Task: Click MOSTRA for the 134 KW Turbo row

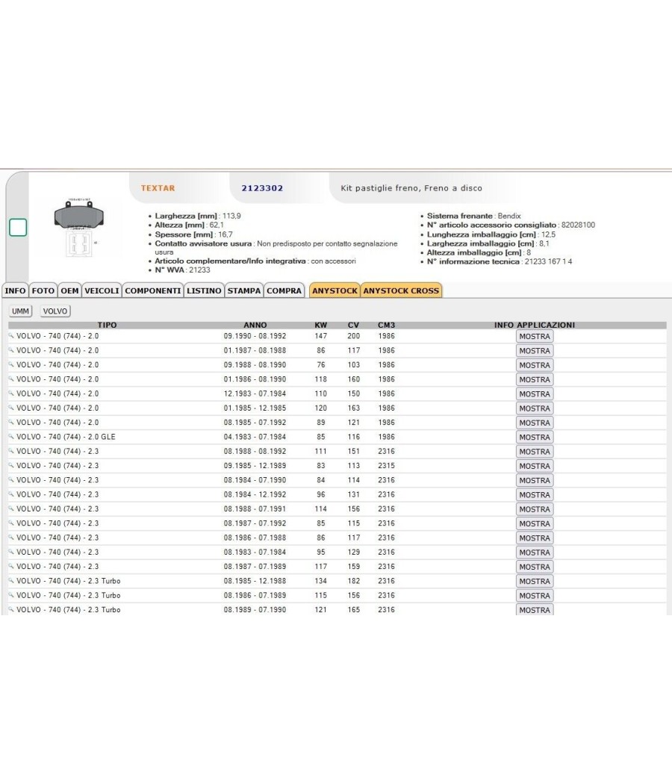Action: tap(535, 582)
